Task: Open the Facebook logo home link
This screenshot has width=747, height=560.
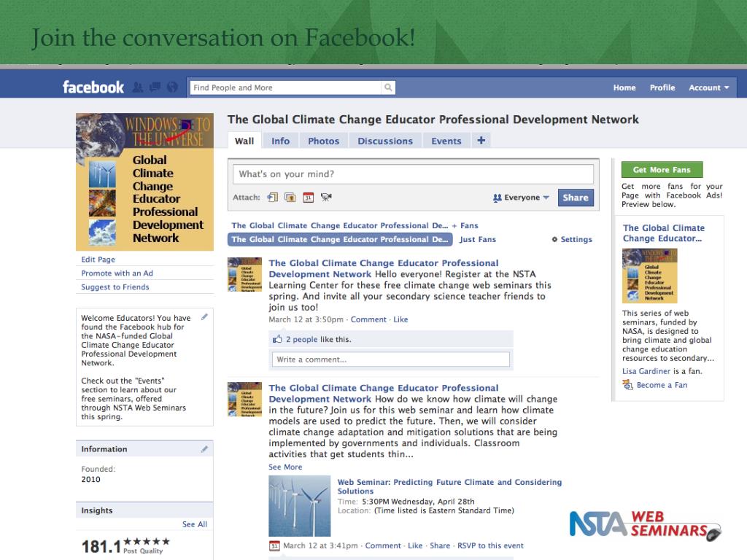Action: (93, 87)
